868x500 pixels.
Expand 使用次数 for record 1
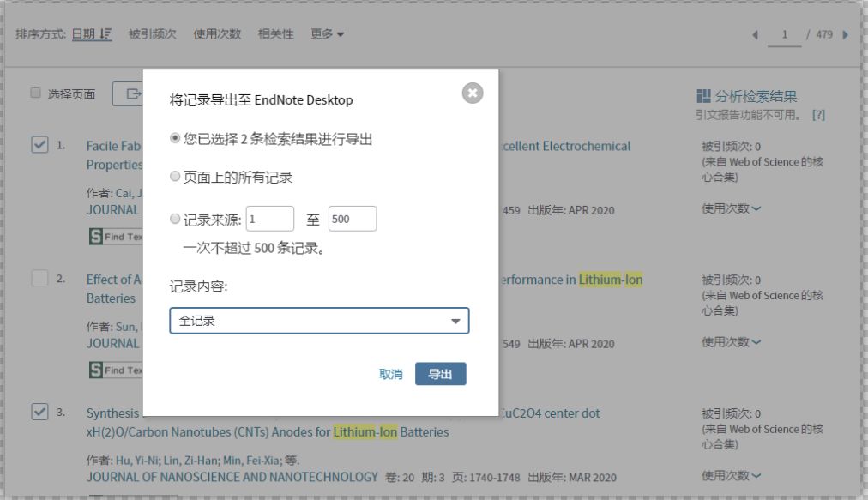tap(732, 208)
